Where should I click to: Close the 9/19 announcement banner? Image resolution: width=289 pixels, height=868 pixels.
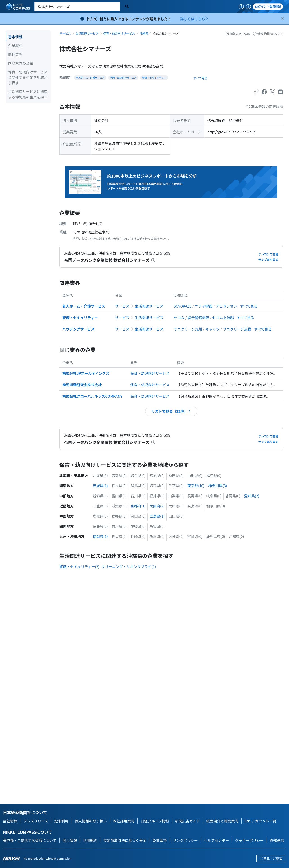(x=282, y=19)
